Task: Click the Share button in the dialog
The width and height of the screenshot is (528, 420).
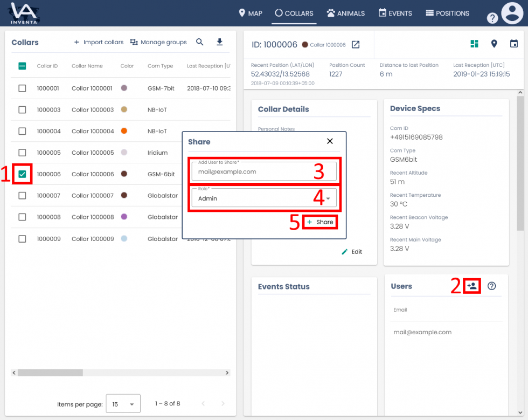Action: click(x=320, y=222)
